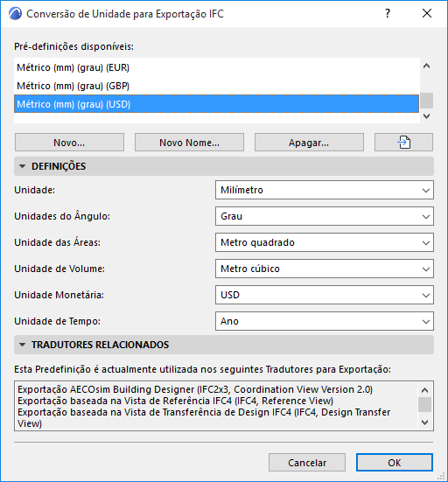Click the translators list scroll down arrow
The height and width of the screenshot is (482, 448).
point(425,423)
